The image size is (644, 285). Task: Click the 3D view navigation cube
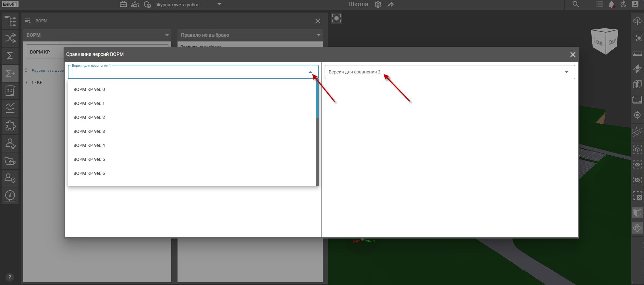[605, 41]
